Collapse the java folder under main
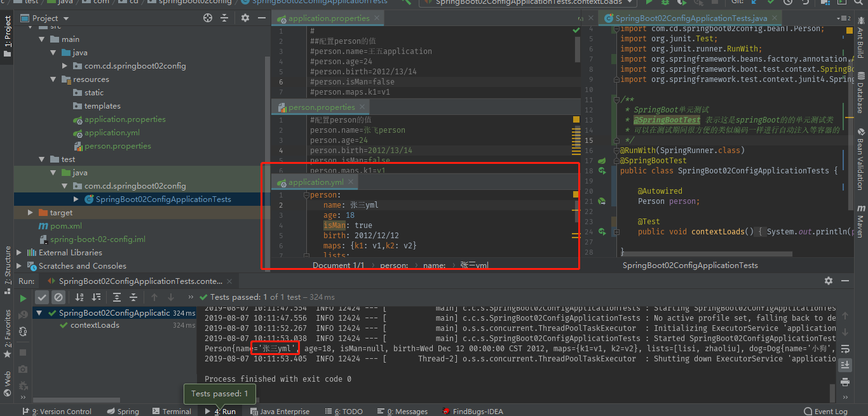 53,53
